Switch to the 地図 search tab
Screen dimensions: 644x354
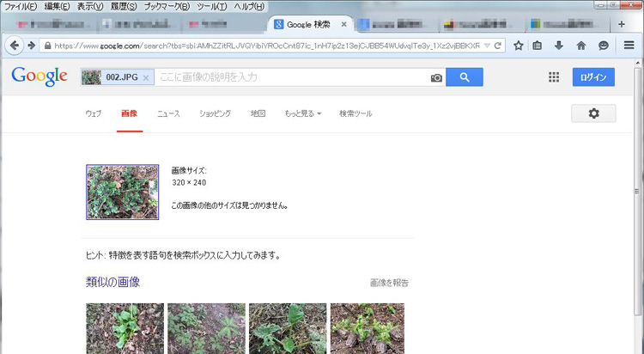click(258, 113)
